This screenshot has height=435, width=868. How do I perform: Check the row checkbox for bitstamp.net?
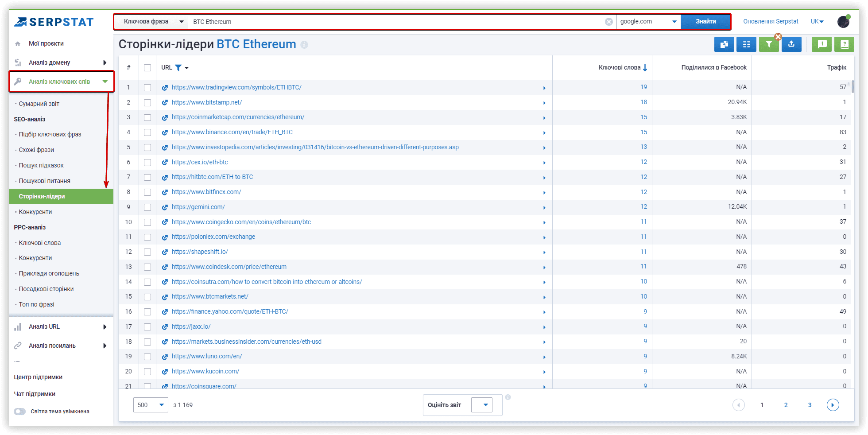(147, 103)
